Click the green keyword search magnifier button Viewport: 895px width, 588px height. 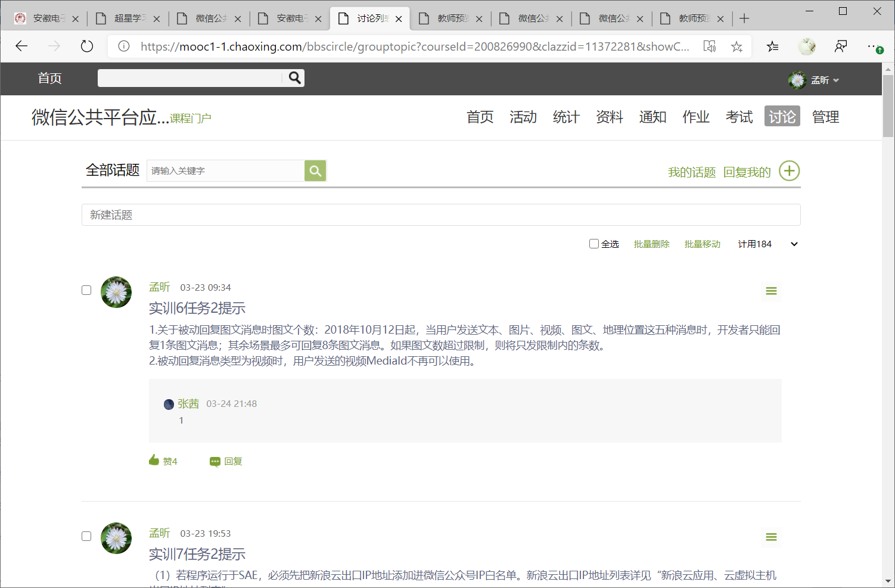315,171
